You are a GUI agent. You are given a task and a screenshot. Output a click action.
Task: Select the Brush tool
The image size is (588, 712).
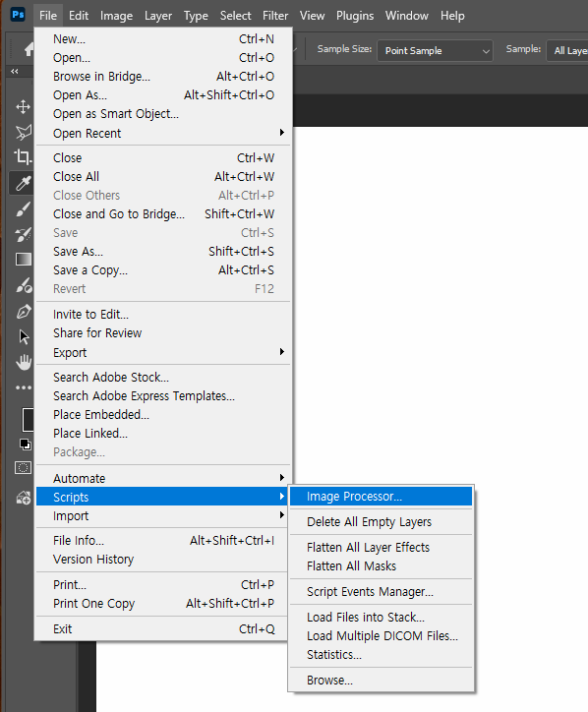[23, 208]
